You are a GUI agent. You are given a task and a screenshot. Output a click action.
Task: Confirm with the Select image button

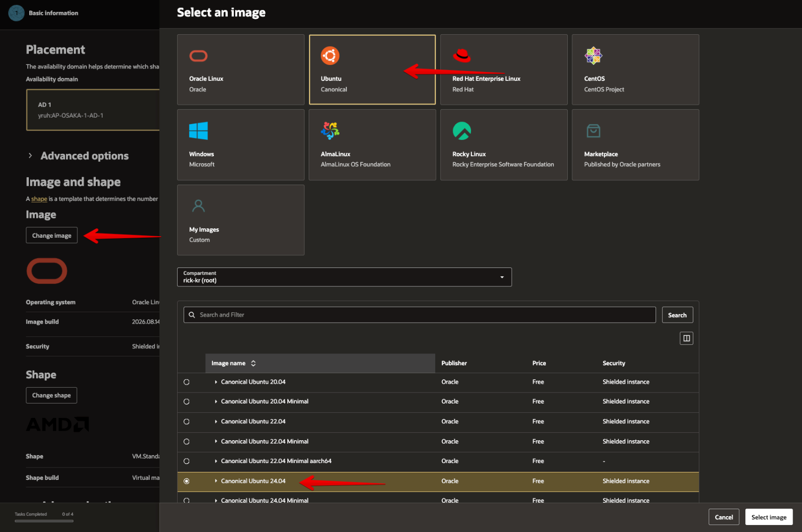[x=769, y=517]
